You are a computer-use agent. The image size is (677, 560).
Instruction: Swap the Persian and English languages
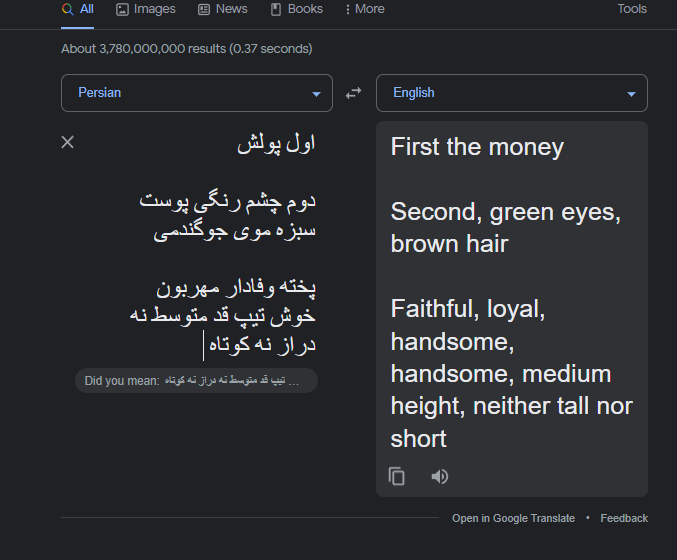click(x=354, y=93)
